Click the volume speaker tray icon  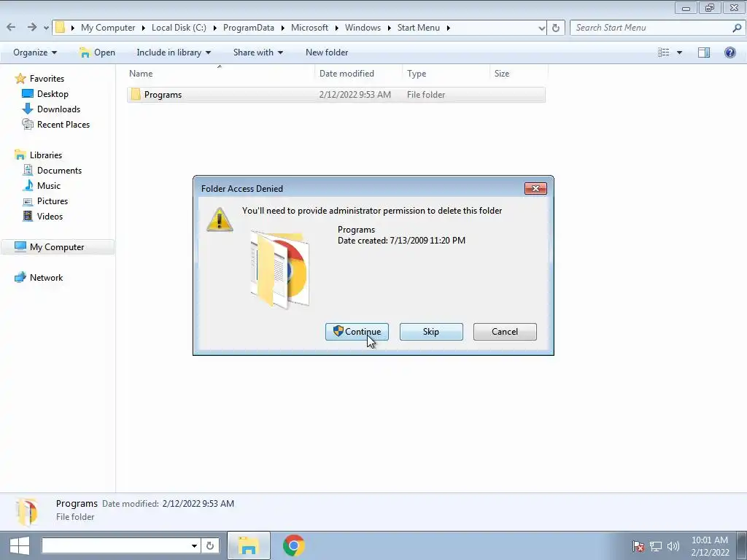tap(673, 546)
